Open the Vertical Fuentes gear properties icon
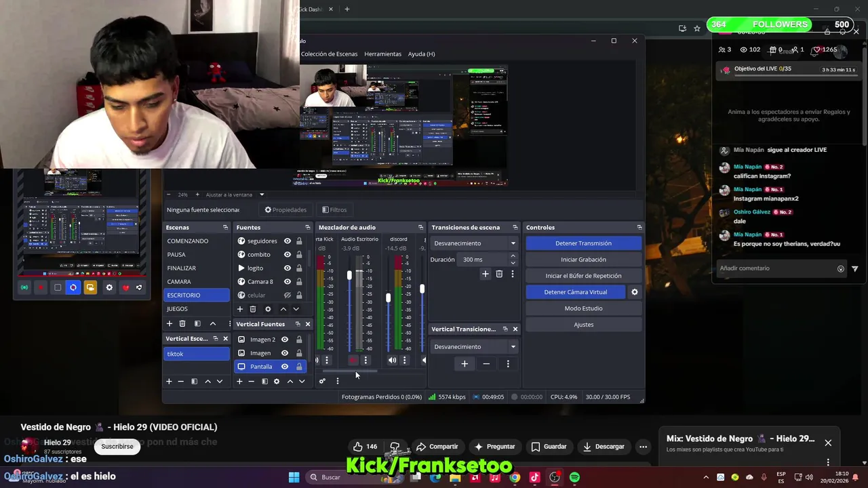 (276, 382)
